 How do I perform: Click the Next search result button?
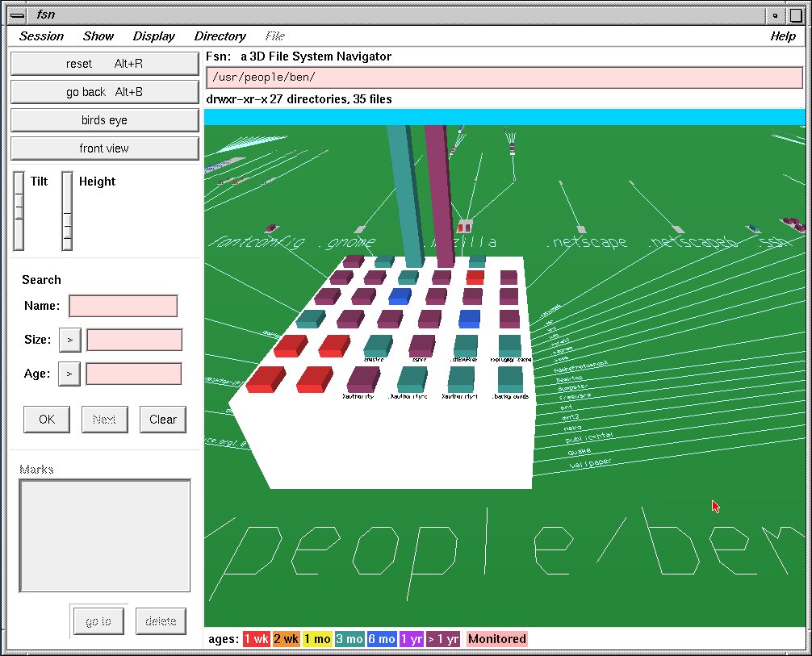[105, 420]
